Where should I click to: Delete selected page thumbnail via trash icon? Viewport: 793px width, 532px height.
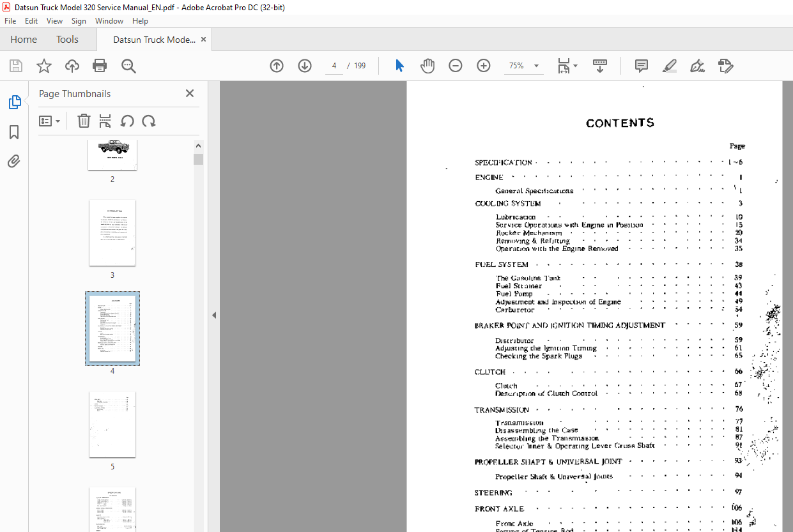click(x=84, y=121)
